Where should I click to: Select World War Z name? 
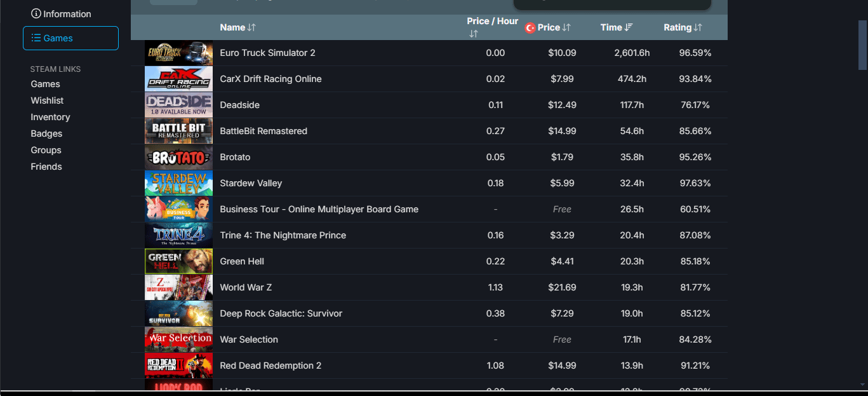tap(246, 287)
